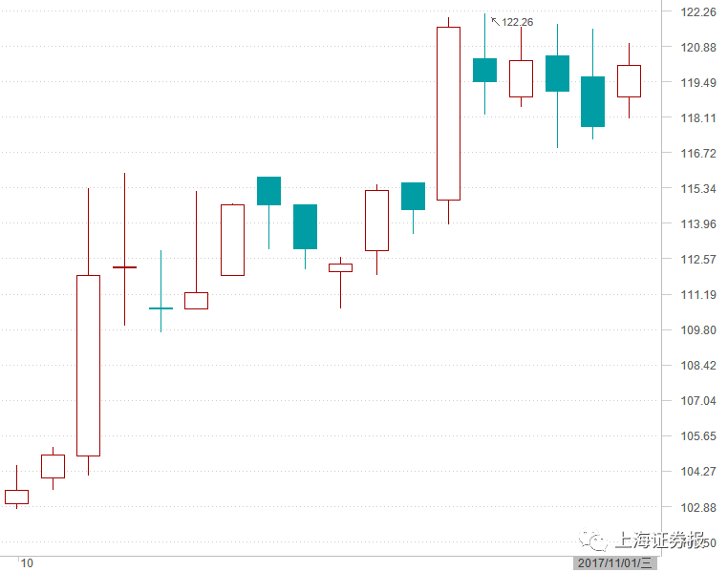Click the 109.80 price axis label

pyautogui.click(x=697, y=330)
